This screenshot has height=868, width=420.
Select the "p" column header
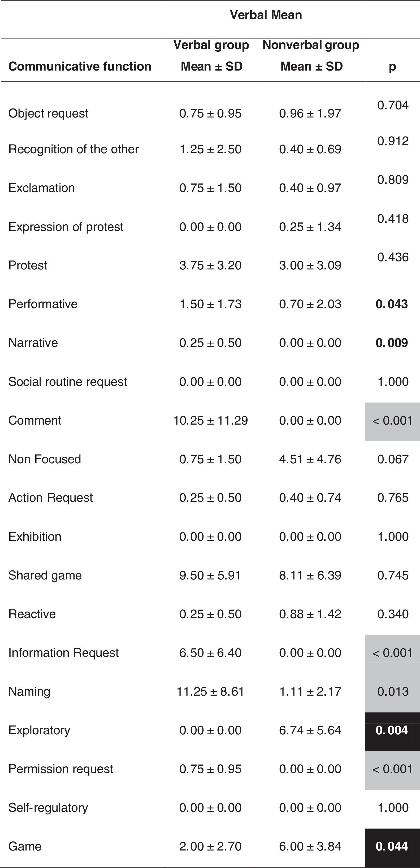(392, 67)
